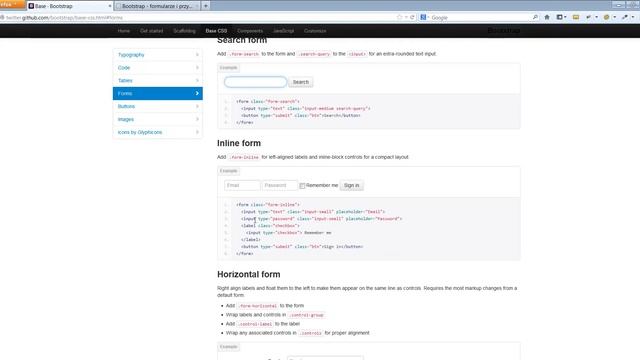640x360 pixels.
Task: Open the JavaScript nav link
Action: [x=283, y=31]
